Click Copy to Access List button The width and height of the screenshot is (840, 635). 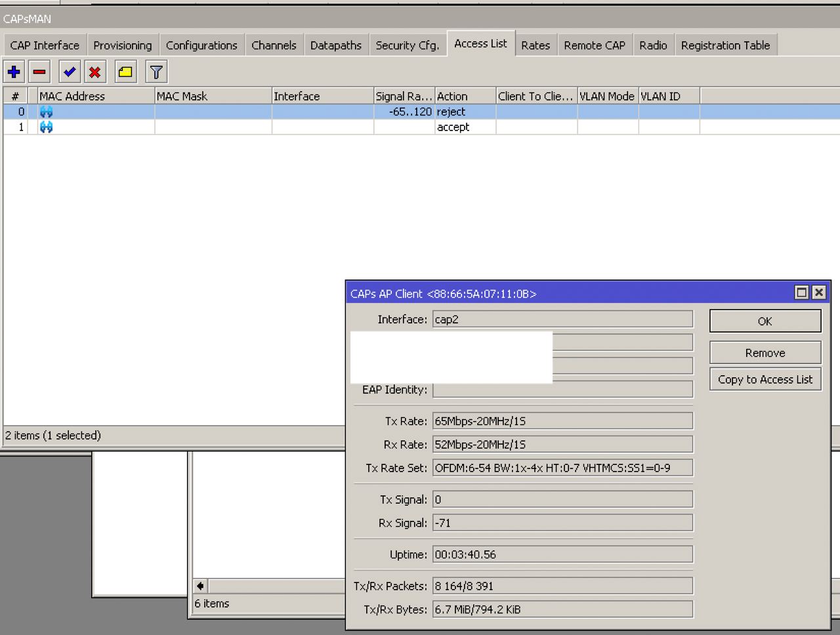tap(765, 379)
